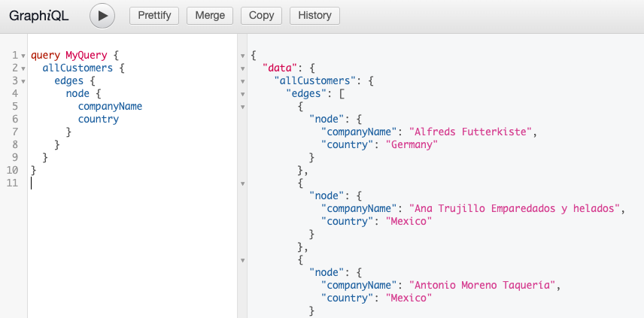The image size is (644, 318).
Task: Click the country field in the query editor
Action: pyautogui.click(x=99, y=119)
